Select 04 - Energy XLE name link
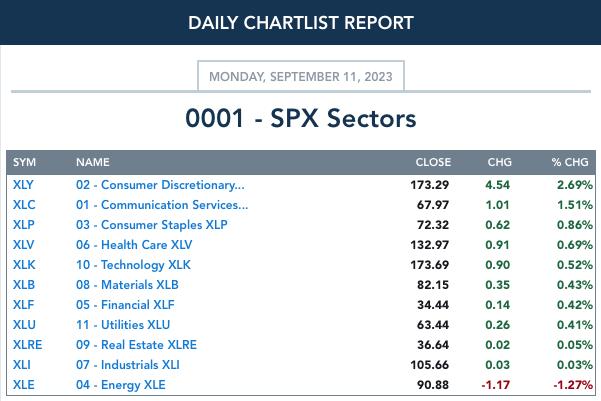Screen dimensions: 601x401 point(120,385)
